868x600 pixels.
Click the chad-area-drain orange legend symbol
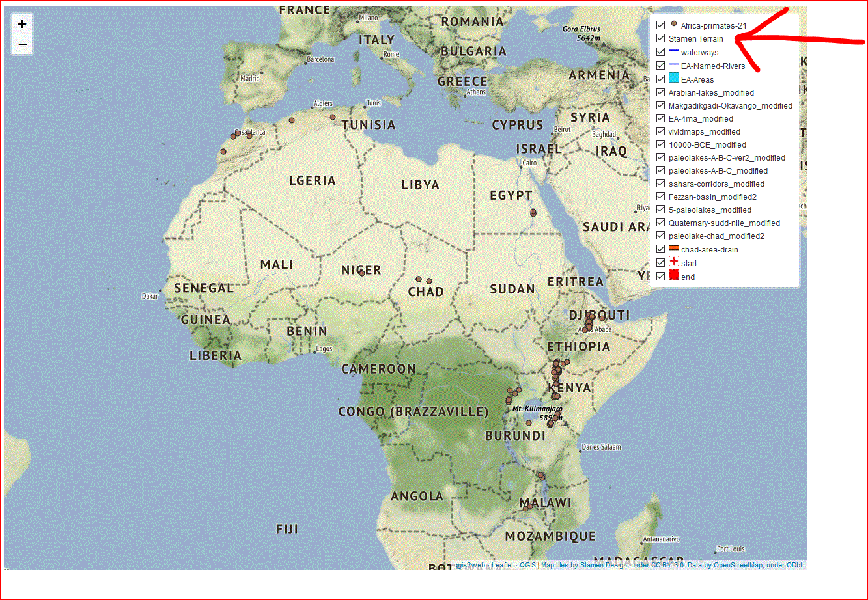point(673,249)
